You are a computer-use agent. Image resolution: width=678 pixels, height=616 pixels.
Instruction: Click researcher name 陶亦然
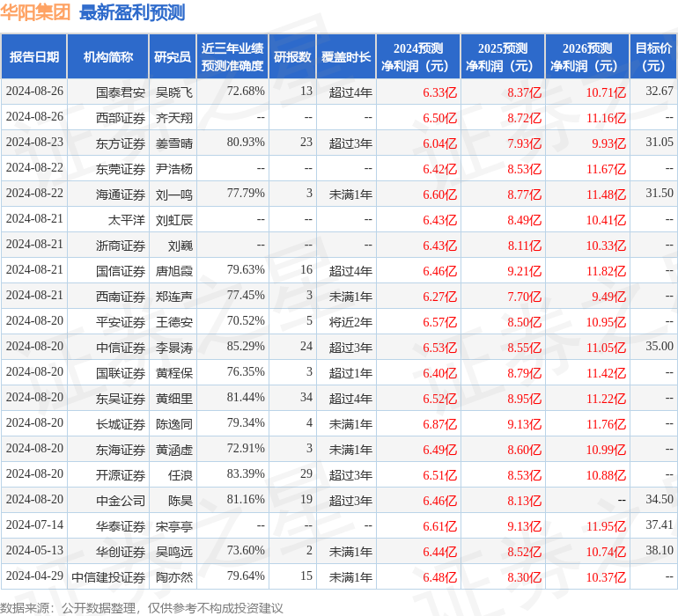[x=174, y=576]
